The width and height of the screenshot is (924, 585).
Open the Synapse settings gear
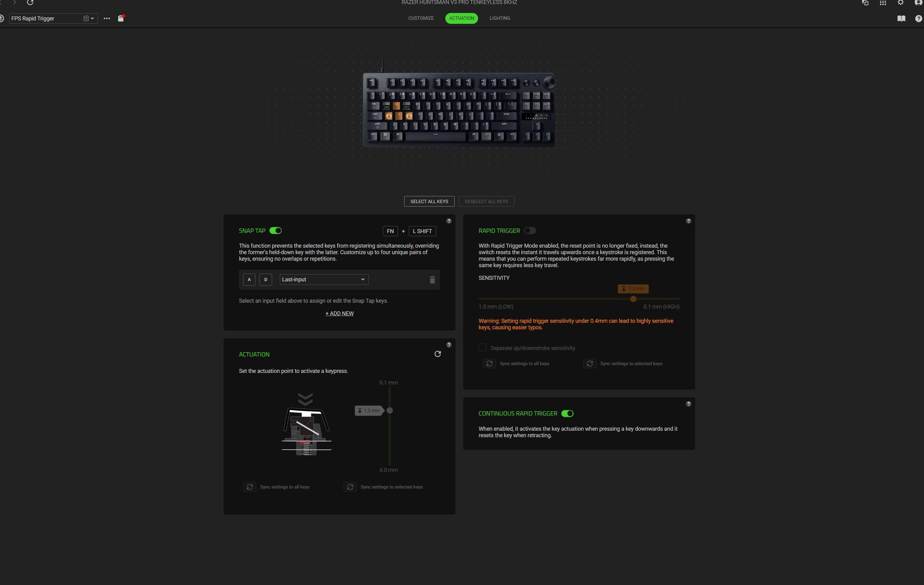pyautogui.click(x=900, y=3)
